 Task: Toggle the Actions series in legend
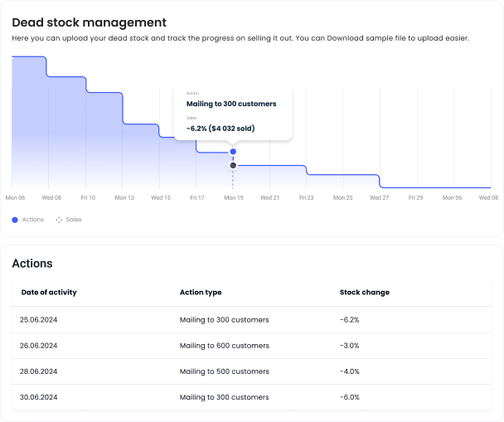coord(32,220)
